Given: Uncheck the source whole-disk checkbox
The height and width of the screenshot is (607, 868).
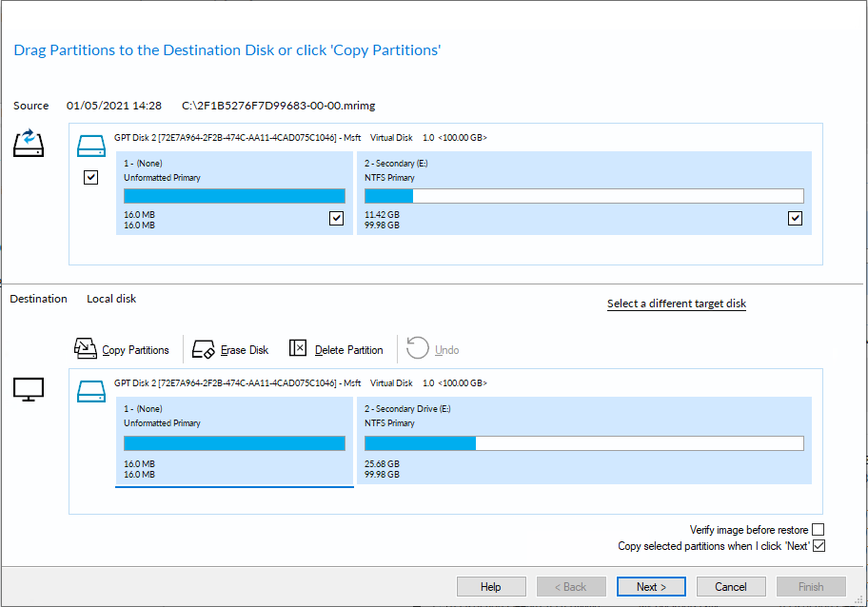Looking at the screenshot, I should (91, 177).
